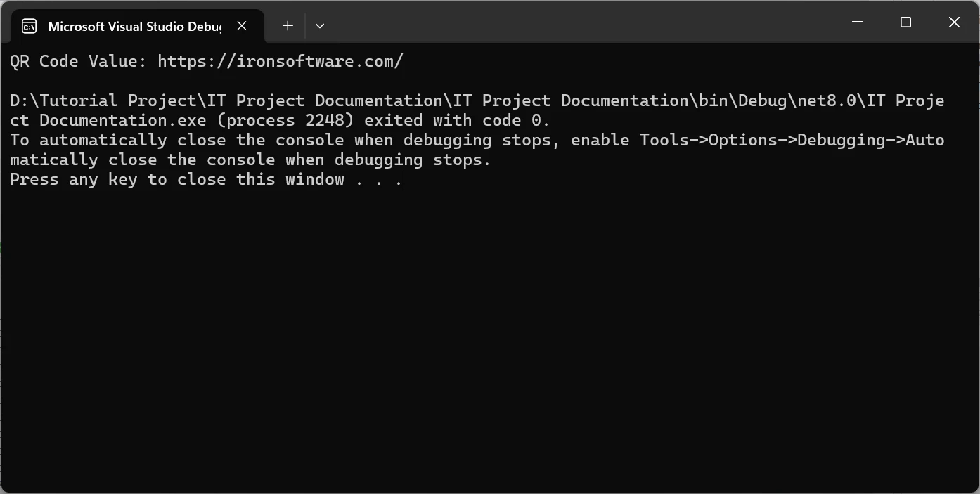Maximize the console window
980x494 pixels.
point(905,22)
